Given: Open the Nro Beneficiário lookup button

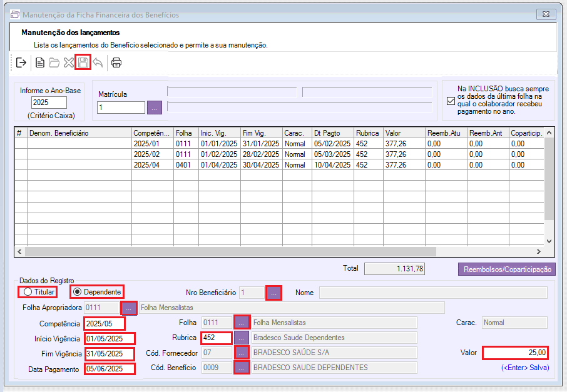Looking at the screenshot, I should pyautogui.click(x=273, y=293).
